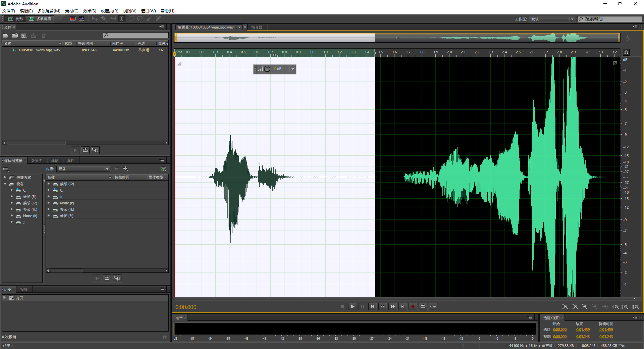Open the 内容 设备 dropdown
This screenshot has height=349, width=644.
tap(83, 169)
